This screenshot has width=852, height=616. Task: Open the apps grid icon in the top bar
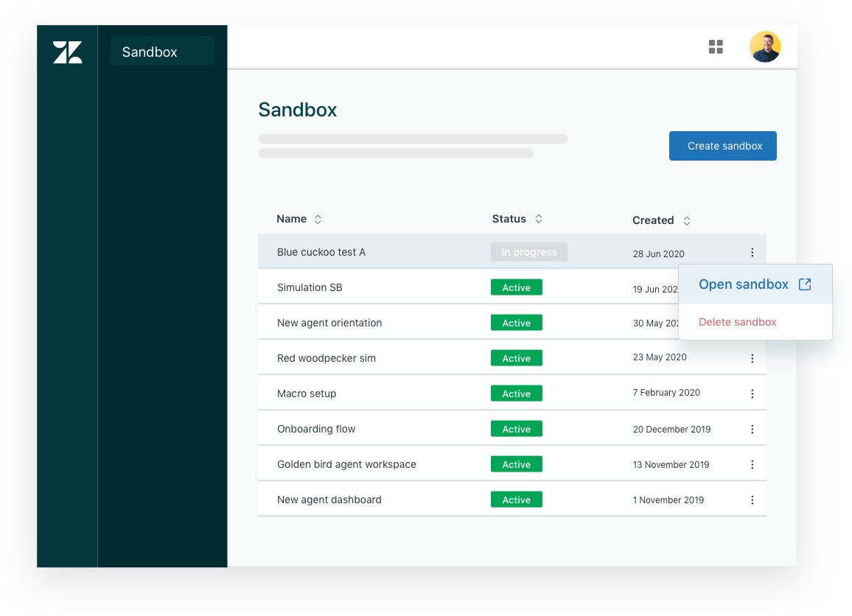coord(716,46)
